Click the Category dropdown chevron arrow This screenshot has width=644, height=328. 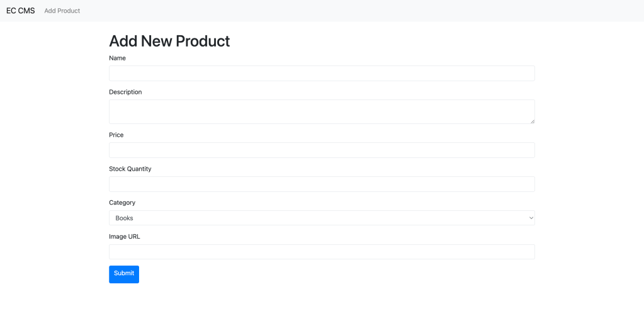(531, 218)
